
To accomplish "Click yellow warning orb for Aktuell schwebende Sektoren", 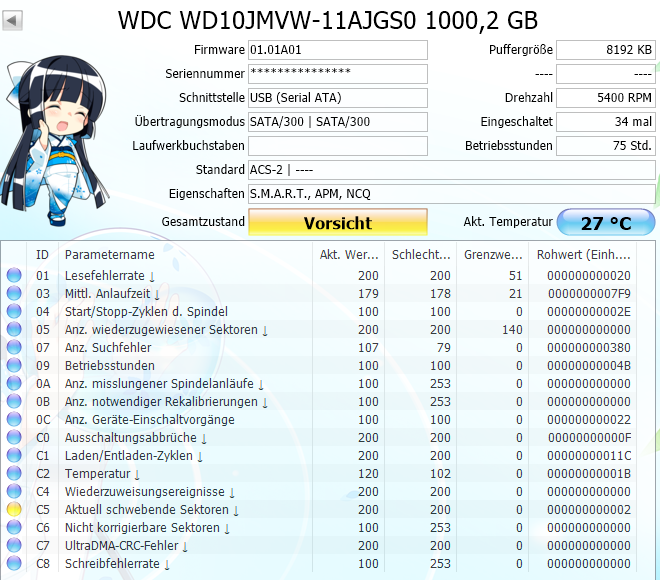I will click(x=14, y=509).
